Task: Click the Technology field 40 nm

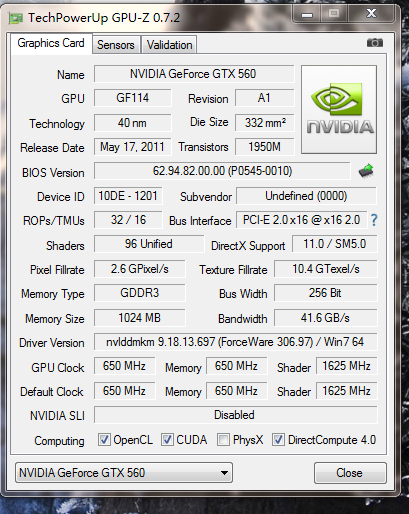Action: [133, 123]
